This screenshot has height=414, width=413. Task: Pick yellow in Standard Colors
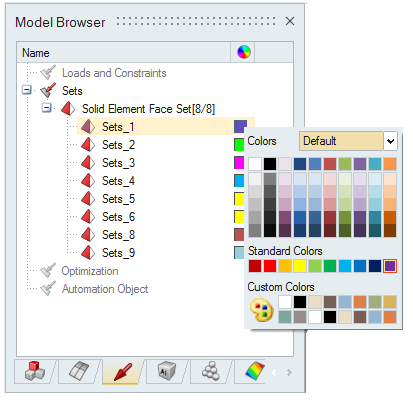click(x=300, y=266)
